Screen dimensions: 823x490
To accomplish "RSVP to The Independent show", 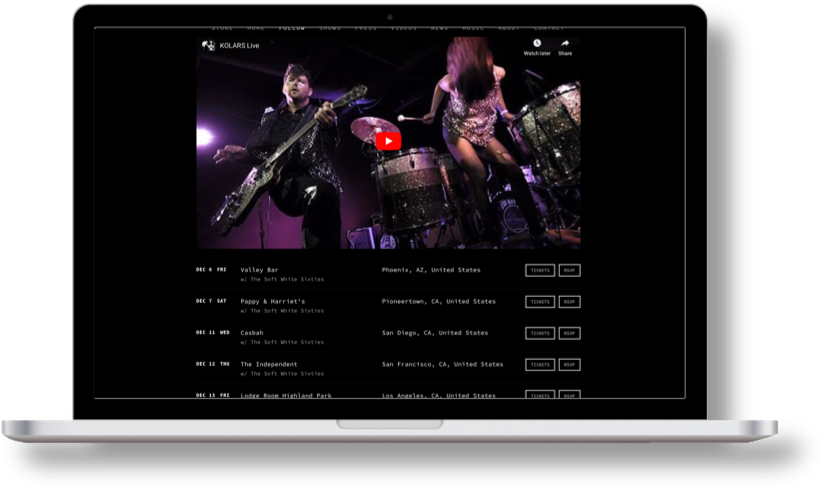I will [569, 365].
